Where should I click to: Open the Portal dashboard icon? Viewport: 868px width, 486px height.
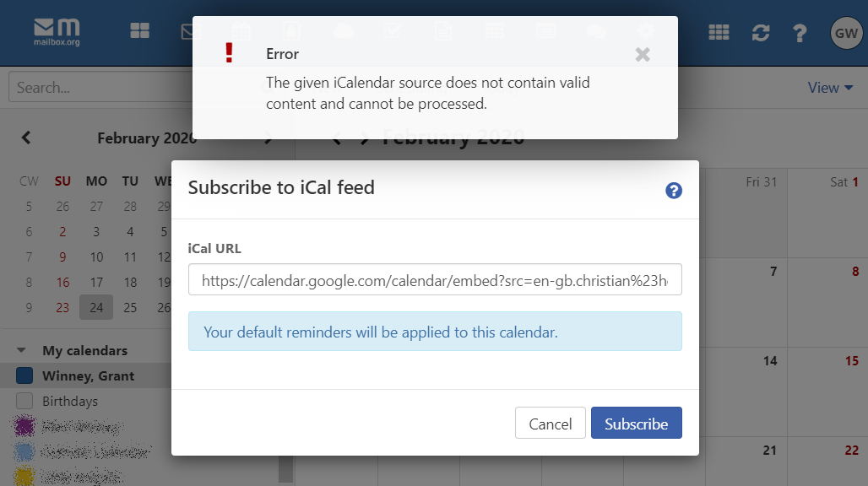139,31
